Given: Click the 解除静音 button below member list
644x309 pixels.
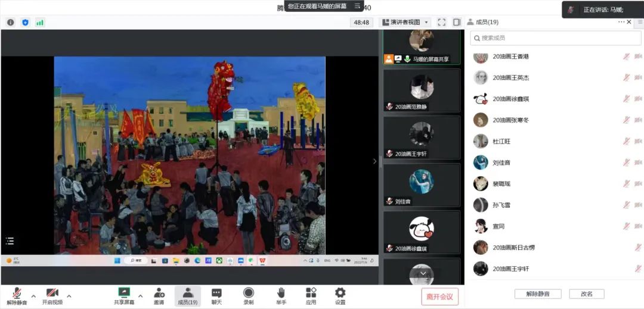Looking at the screenshot, I should (x=538, y=294).
